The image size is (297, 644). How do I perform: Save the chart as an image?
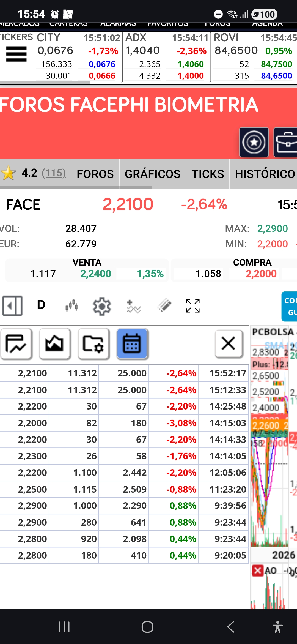tap(55, 344)
